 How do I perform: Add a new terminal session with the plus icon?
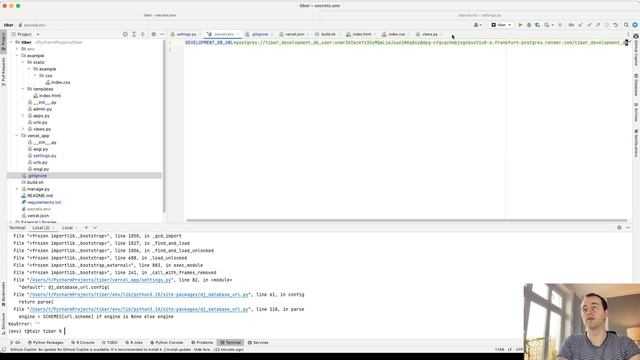86,227
